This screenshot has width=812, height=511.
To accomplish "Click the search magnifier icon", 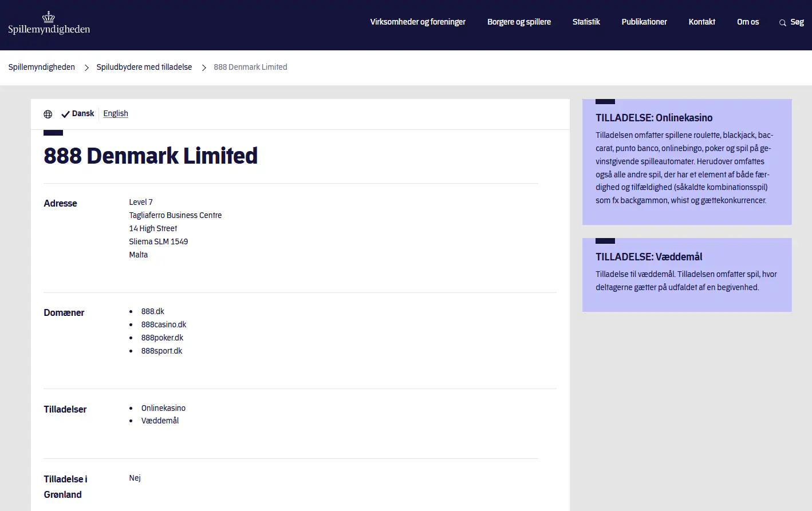I will pos(782,23).
